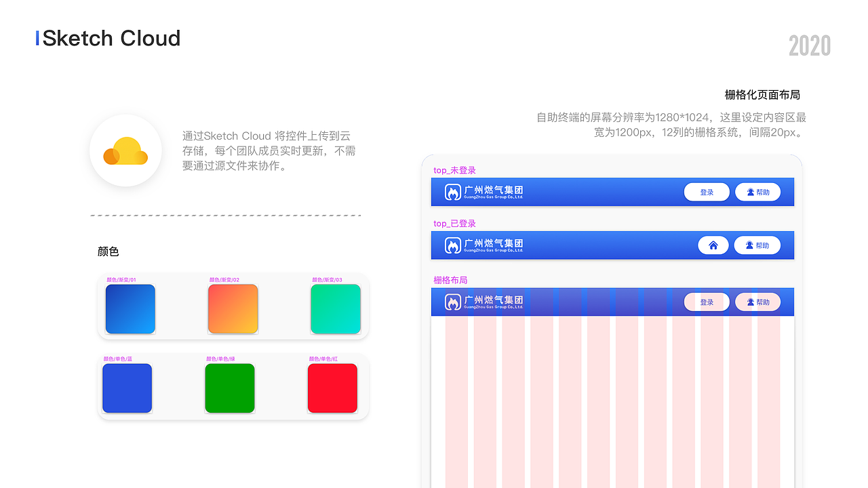Click 帮助 button in top_已登录 header
The width and height of the screenshot is (868, 488).
point(757,245)
